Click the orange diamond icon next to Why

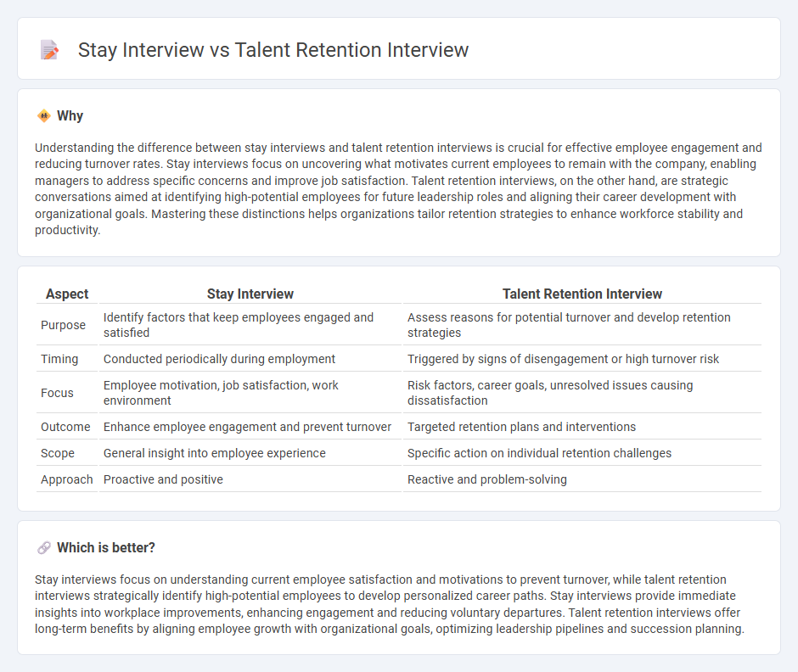click(x=44, y=116)
